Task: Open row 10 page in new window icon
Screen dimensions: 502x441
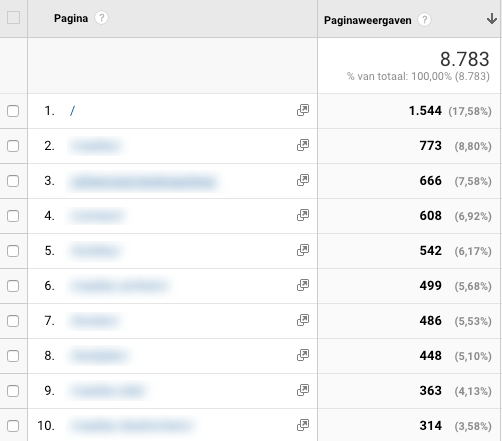Action: click(x=303, y=425)
